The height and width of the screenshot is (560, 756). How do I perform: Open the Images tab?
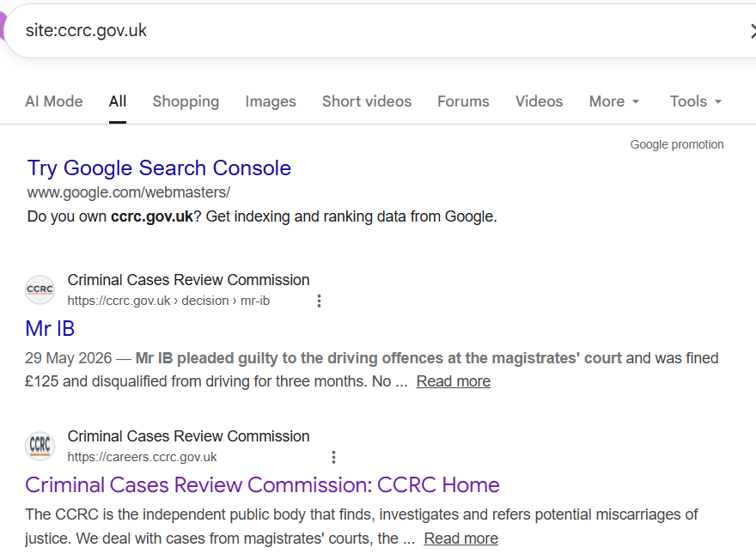(271, 101)
